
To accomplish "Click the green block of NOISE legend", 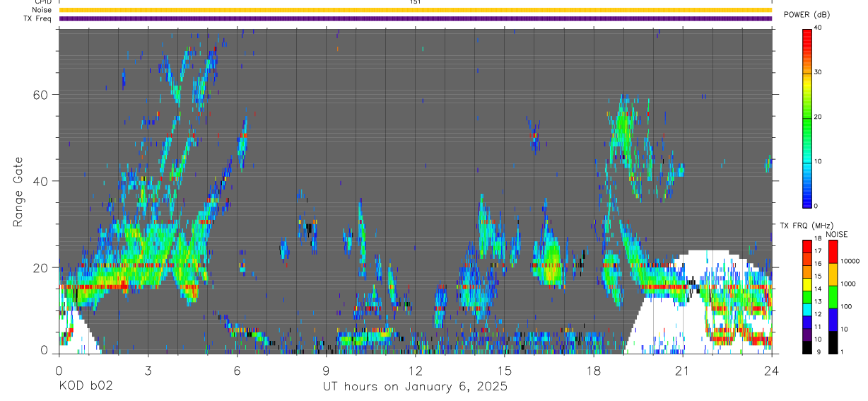I will click(x=833, y=297).
